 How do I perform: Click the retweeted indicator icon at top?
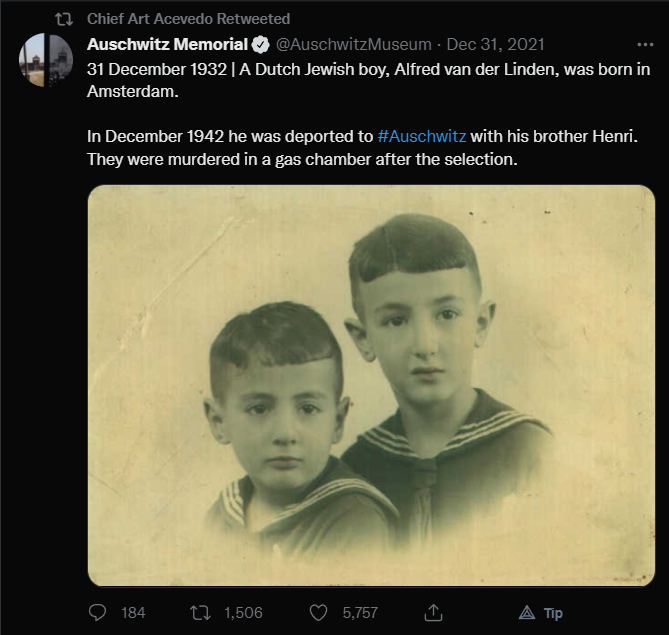pyautogui.click(x=64, y=19)
